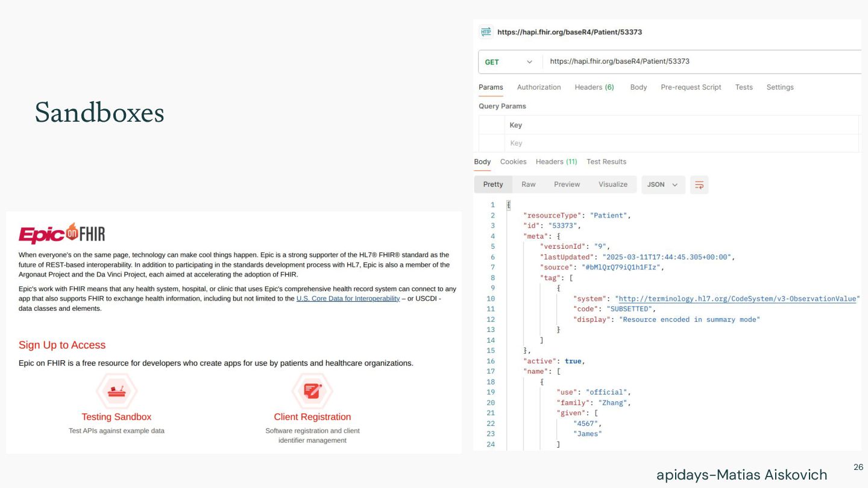The width and height of the screenshot is (868, 488).
Task: Click the slide number 26
Action: (x=858, y=468)
